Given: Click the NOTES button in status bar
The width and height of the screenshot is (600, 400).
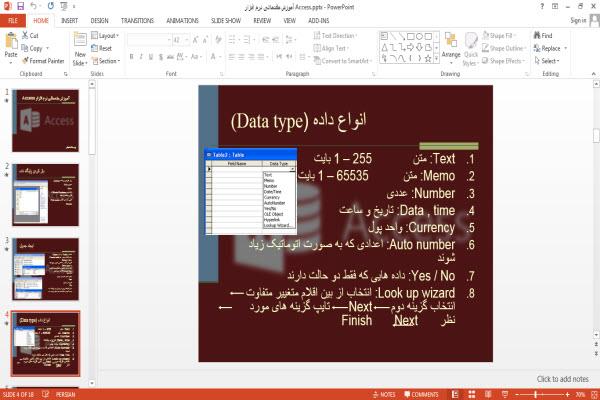Looking at the screenshot, I should coord(384,394).
